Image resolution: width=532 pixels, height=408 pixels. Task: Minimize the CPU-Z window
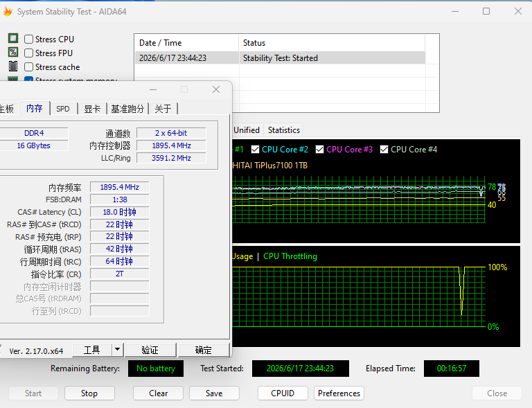pyautogui.click(x=153, y=89)
